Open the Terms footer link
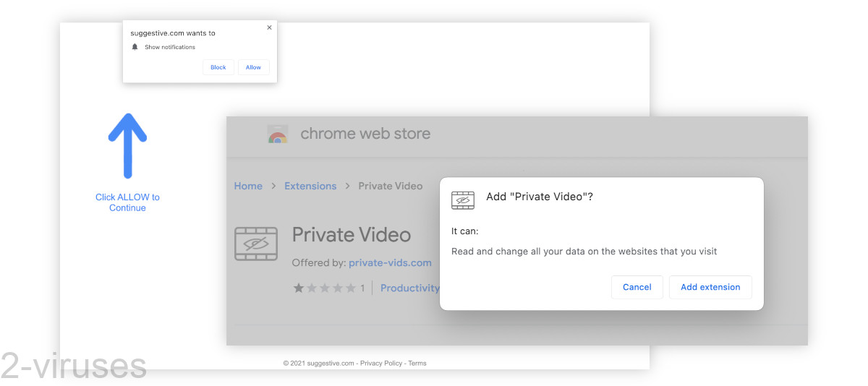The image size is (868, 386). point(417,364)
